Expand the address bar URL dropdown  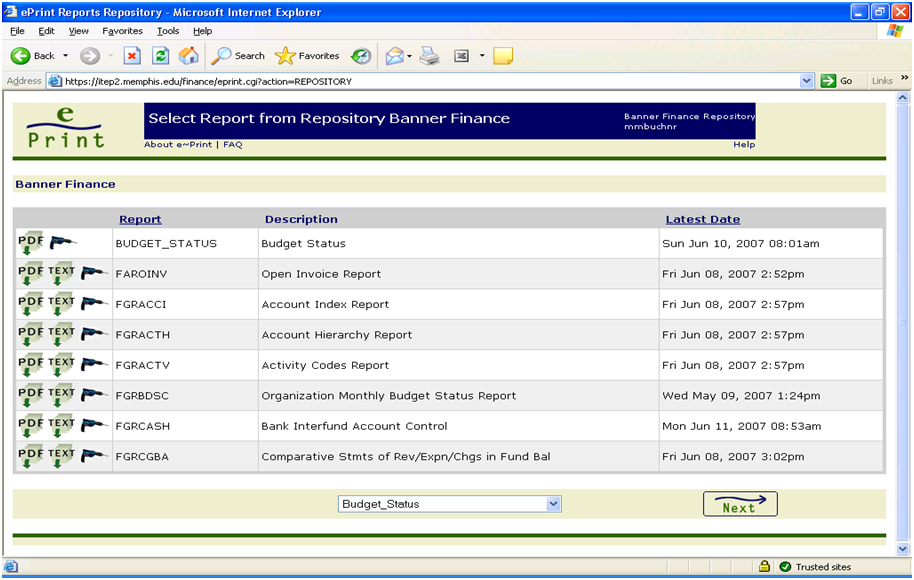807,81
